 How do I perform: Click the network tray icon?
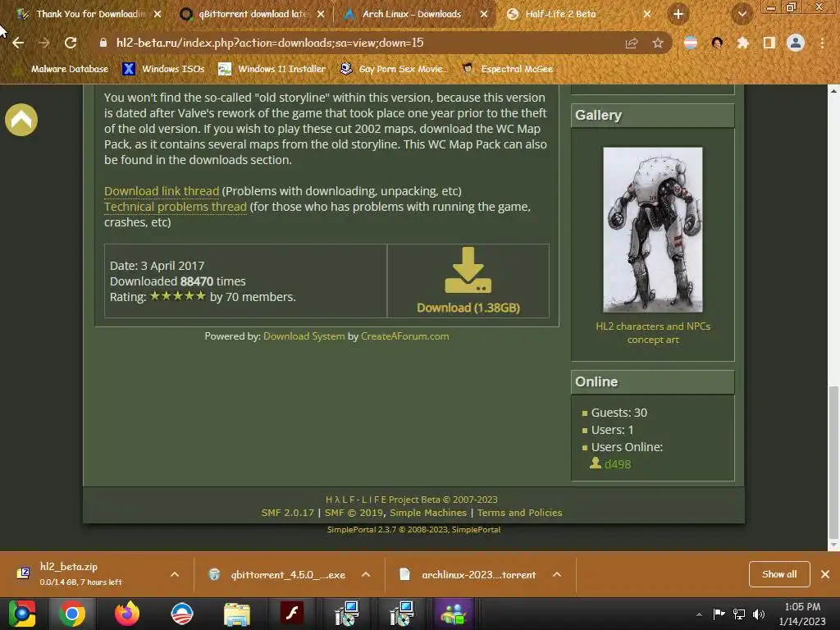(739, 614)
